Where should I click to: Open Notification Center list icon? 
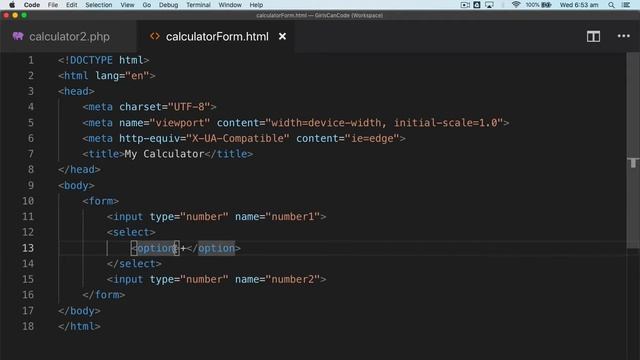click(627, 5)
